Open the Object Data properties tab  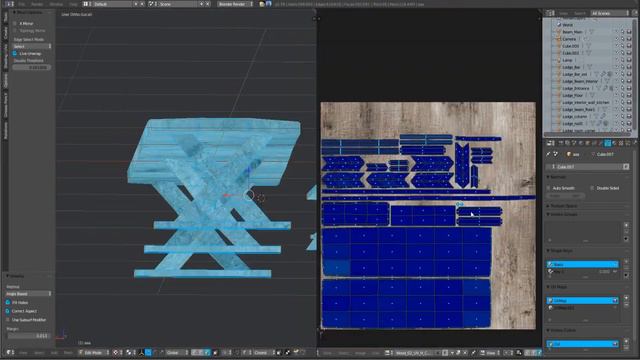pos(607,143)
